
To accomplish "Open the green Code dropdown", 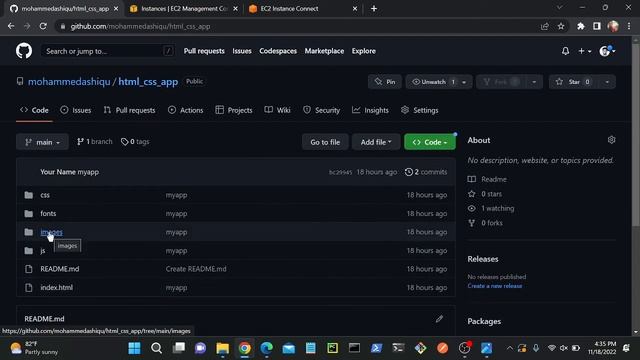I will point(430,142).
